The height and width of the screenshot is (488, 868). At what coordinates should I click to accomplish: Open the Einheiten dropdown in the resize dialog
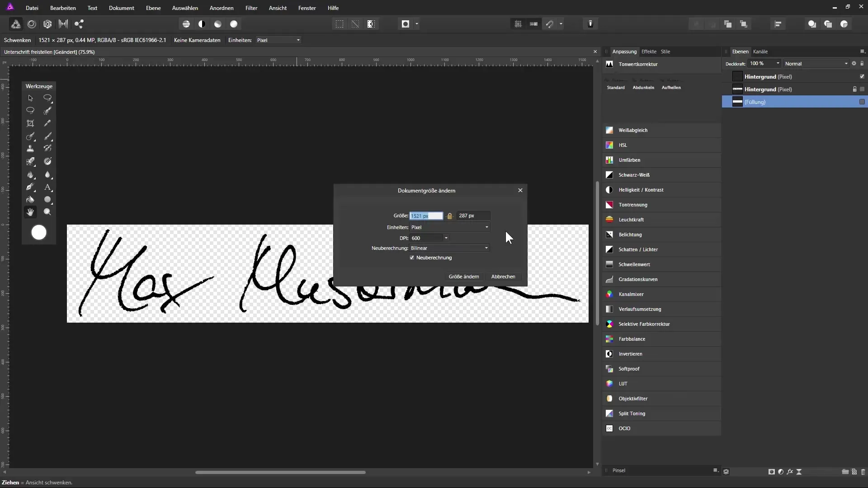tap(450, 227)
